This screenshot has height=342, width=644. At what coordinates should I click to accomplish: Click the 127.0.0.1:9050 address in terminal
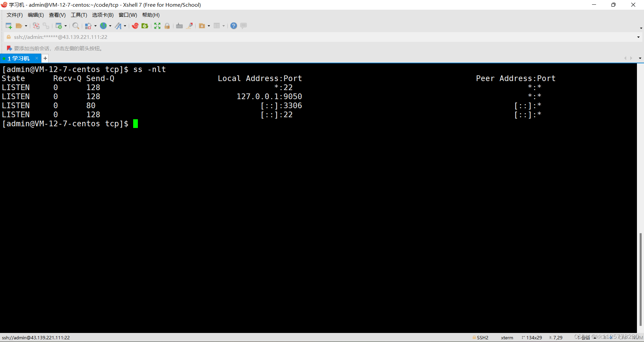pos(269,96)
